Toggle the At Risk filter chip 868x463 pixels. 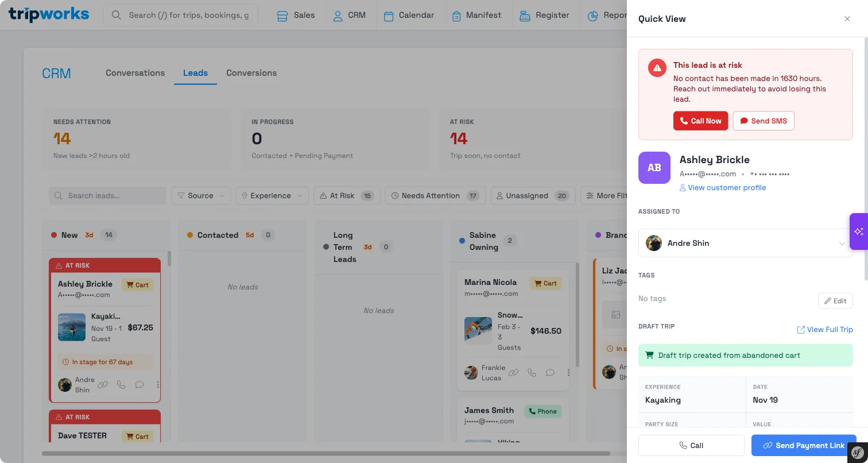click(x=347, y=196)
